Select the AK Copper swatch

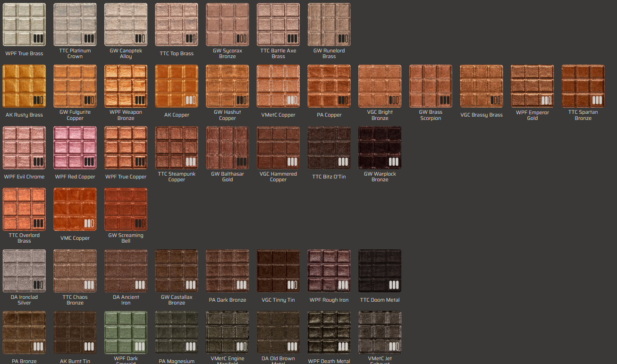coord(177,86)
